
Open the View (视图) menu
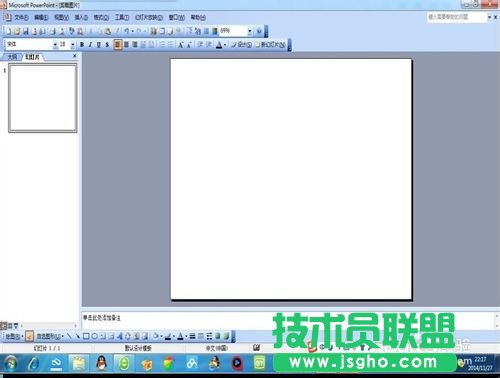coord(61,17)
